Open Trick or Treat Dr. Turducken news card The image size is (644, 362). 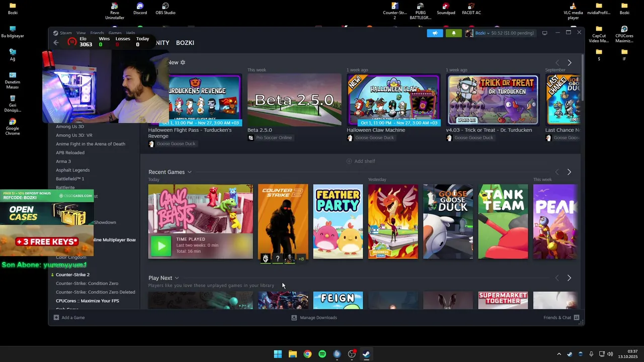point(493,100)
